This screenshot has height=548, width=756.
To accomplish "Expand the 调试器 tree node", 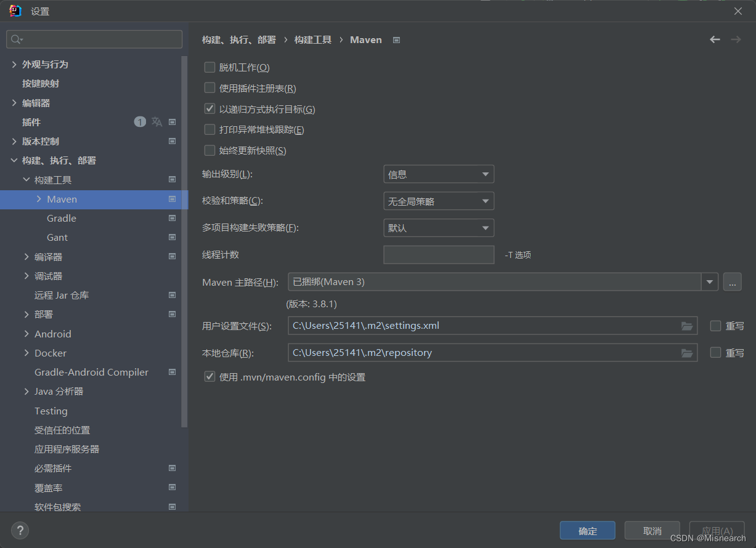I will click(x=26, y=276).
